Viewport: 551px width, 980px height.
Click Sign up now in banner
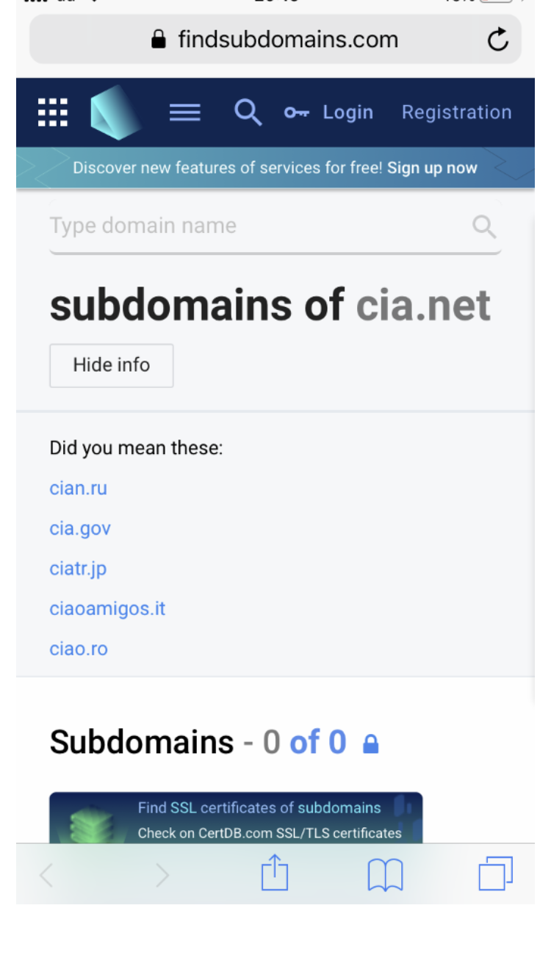click(432, 167)
